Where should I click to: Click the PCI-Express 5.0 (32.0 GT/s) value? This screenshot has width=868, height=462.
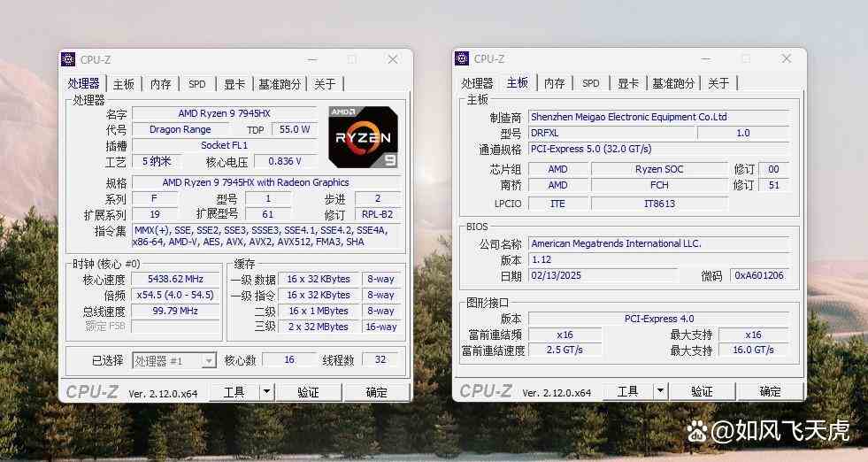click(x=659, y=149)
